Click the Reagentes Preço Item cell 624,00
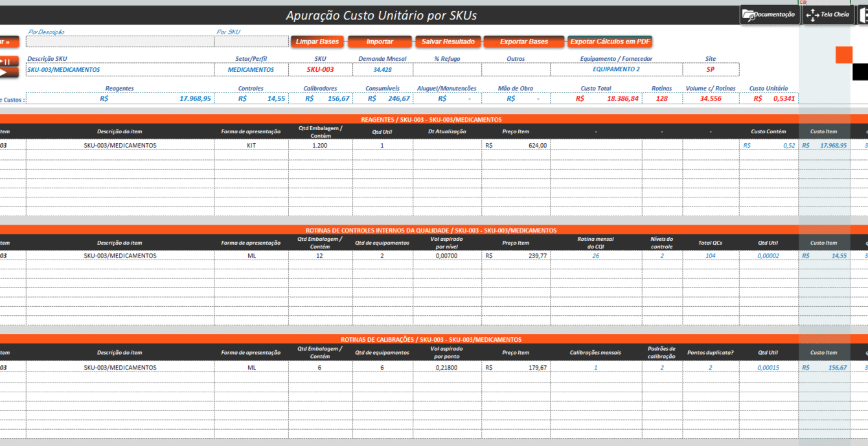868x446 pixels. point(516,146)
